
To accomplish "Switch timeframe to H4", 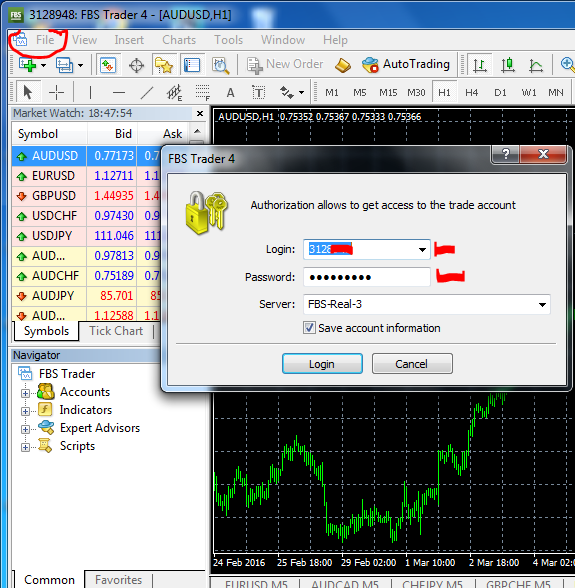I will 471,92.
